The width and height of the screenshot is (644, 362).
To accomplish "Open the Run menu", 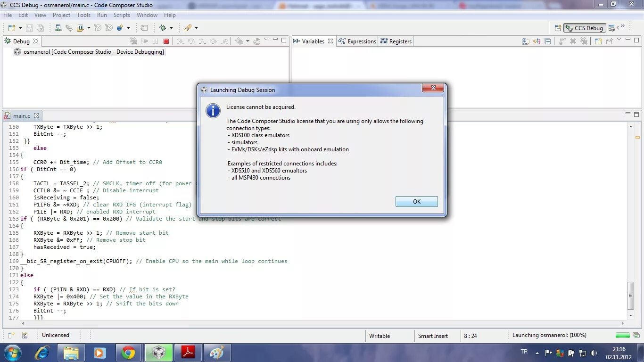I will [102, 15].
